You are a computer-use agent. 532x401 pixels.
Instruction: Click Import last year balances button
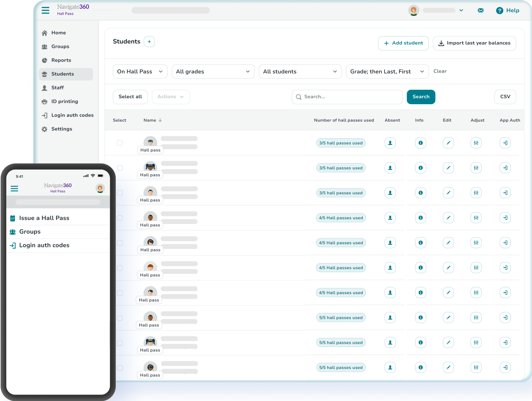click(x=474, y=43)
